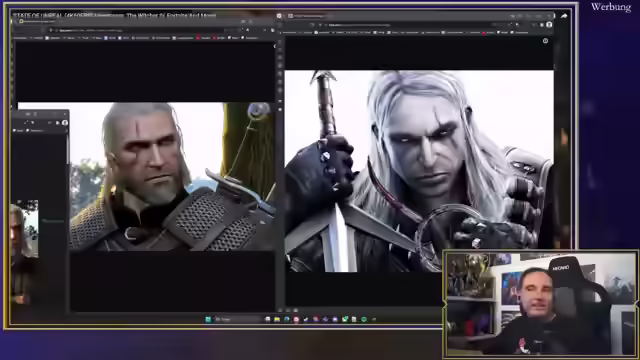Click the 'Werbung' label
The width and height of the screenshot is (640, 360).
point(611,7)
